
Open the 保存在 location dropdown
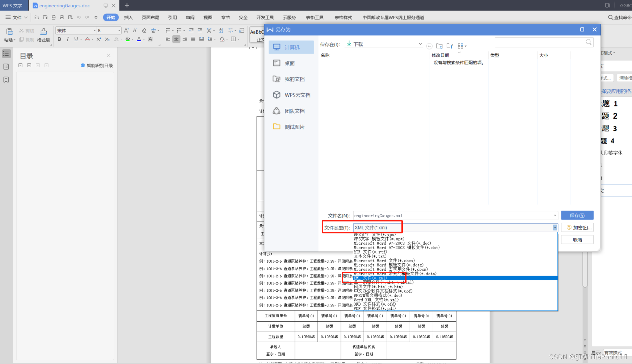tap(420, 44)
